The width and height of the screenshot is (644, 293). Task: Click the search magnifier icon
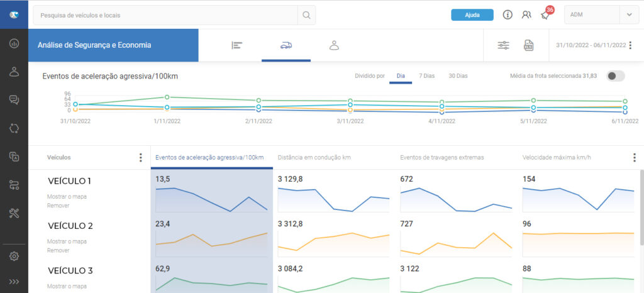click(306, 15)
